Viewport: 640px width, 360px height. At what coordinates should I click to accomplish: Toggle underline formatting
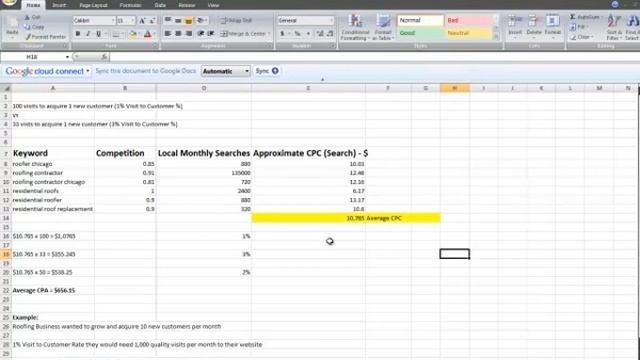point(98,34)
